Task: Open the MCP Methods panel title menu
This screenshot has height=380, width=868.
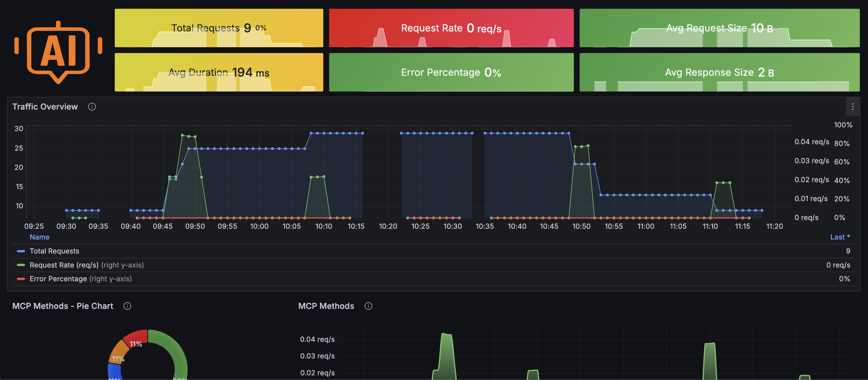Action: 326,306
